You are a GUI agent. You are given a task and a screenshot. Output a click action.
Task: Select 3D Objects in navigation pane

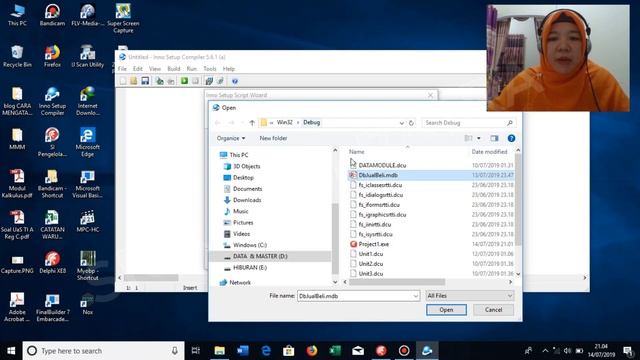coord(247,166)
